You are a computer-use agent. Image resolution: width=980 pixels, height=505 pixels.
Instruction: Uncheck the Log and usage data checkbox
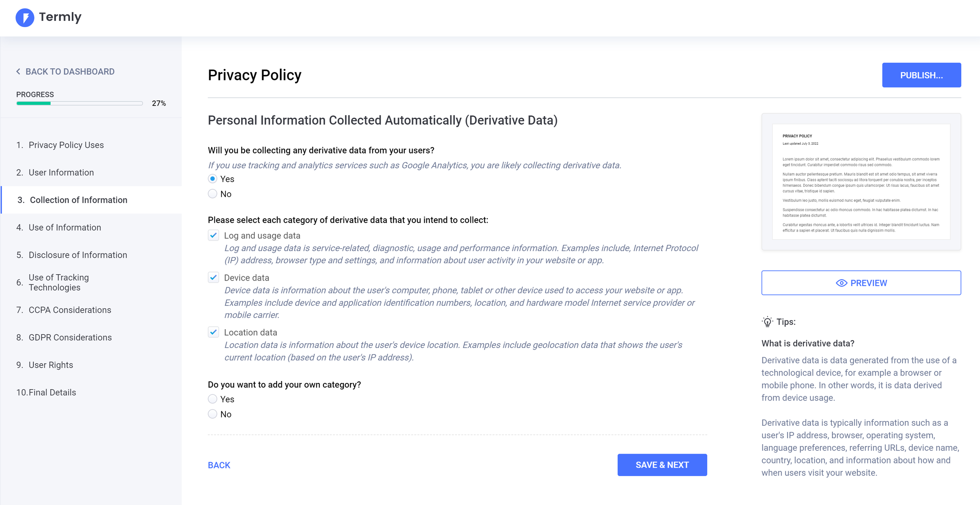[213, 235]
